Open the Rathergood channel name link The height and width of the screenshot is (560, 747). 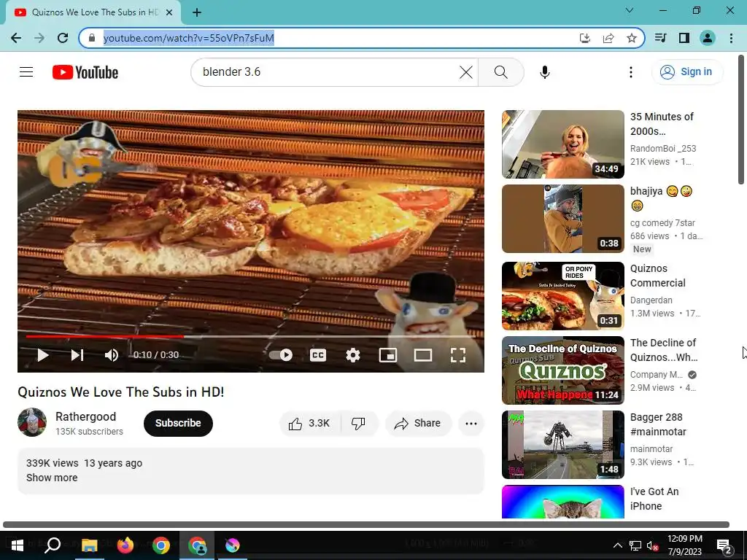[86, 416]
